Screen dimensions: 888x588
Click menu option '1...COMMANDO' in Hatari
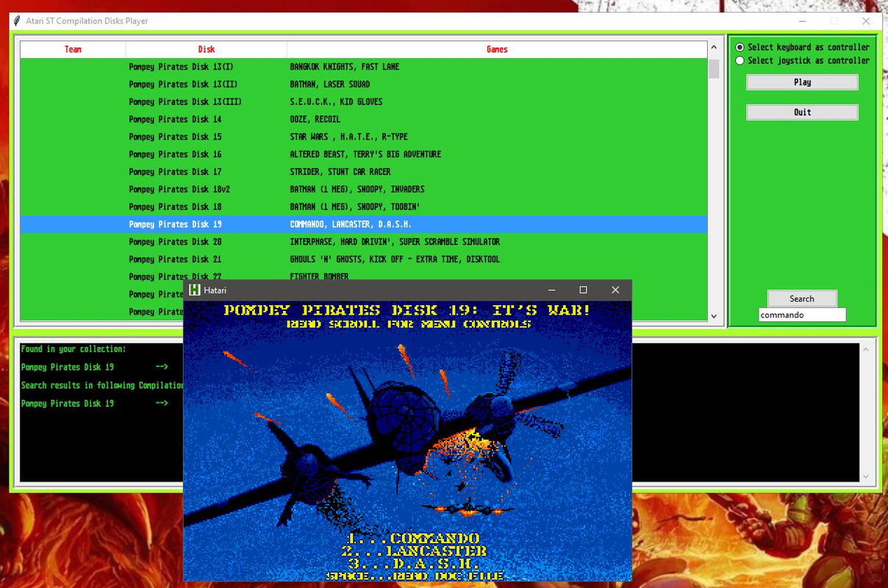(x=414, y=539)
